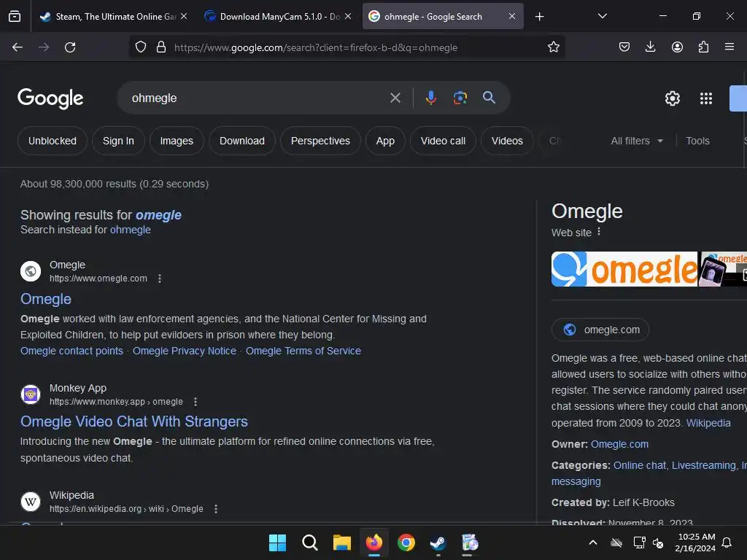Reload the current page
The height and width of the screenshot is (560, 747).
coord(70,47)
